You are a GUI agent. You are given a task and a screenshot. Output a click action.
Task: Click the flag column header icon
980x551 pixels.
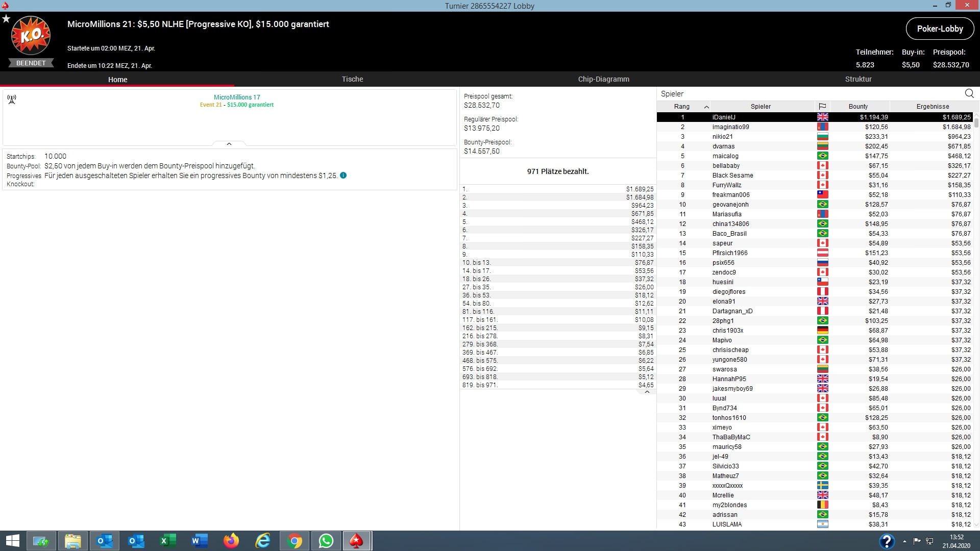822,107
